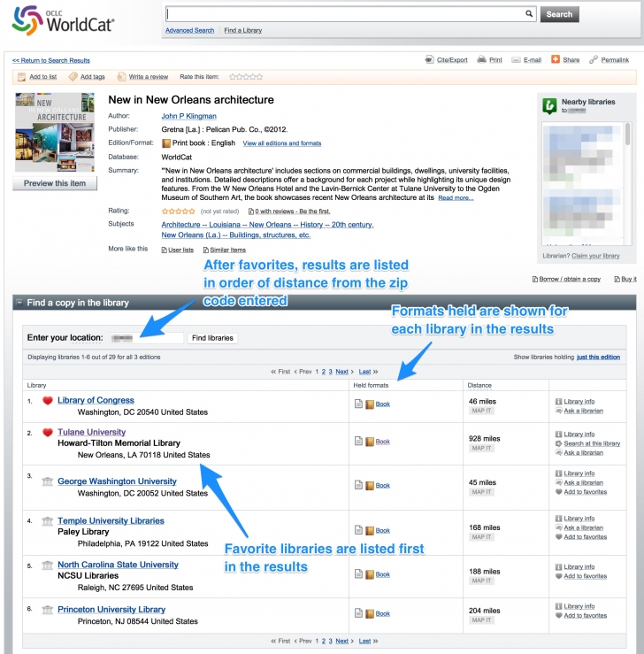Click the Nearby libraries green icon
Viewport: 644px width, 654px height.
click(x=549, y=106)
